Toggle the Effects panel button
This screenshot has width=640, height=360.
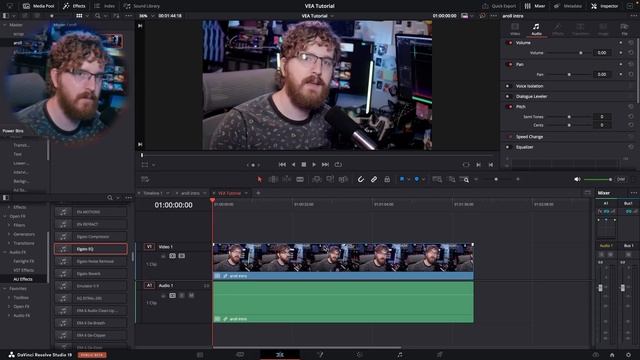point(74,6)
